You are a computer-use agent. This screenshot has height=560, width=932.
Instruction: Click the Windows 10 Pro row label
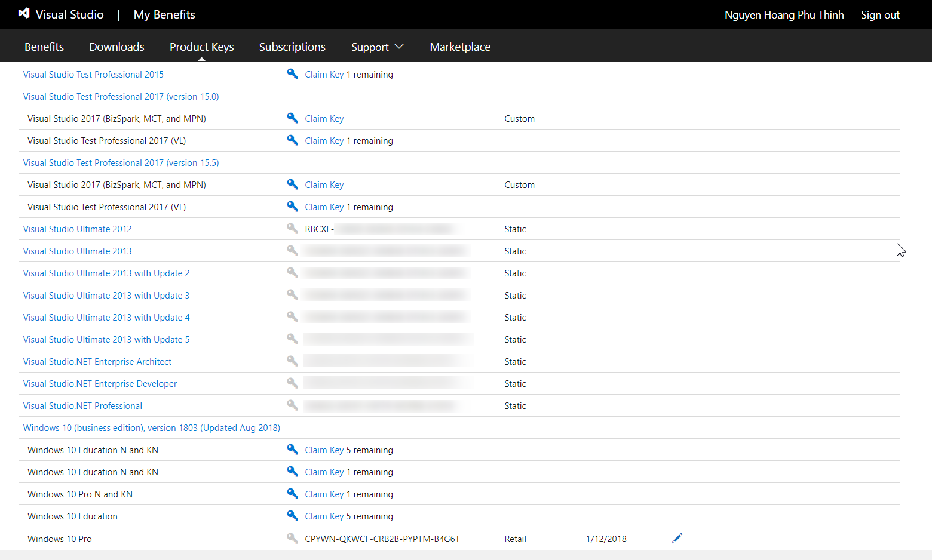point(60,539)
